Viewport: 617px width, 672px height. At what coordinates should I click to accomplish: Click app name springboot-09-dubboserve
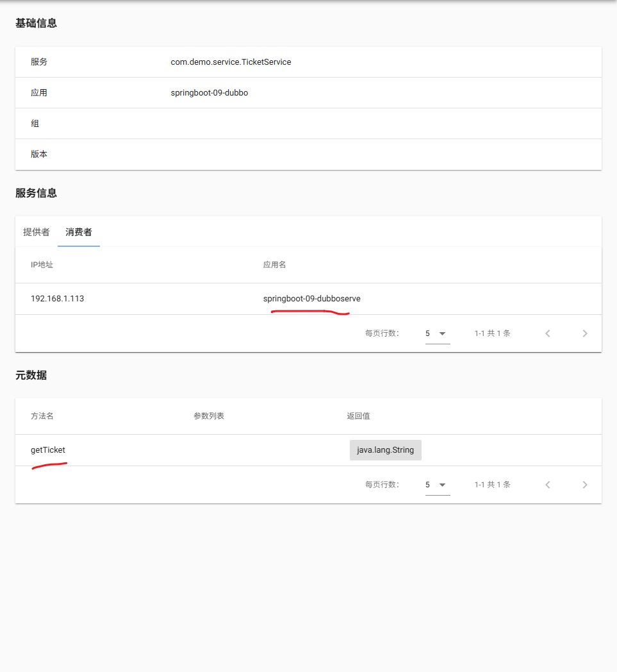(x=312, y=299)
